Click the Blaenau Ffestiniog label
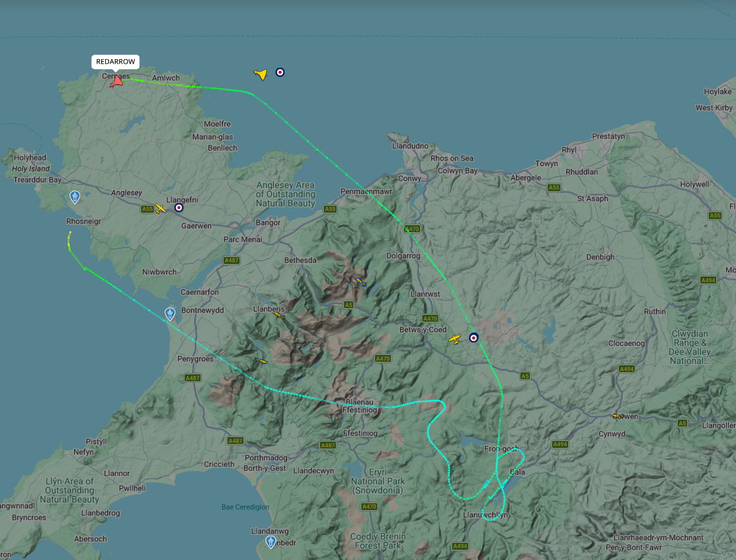736x560 pixels. click(x=359, y=406)
